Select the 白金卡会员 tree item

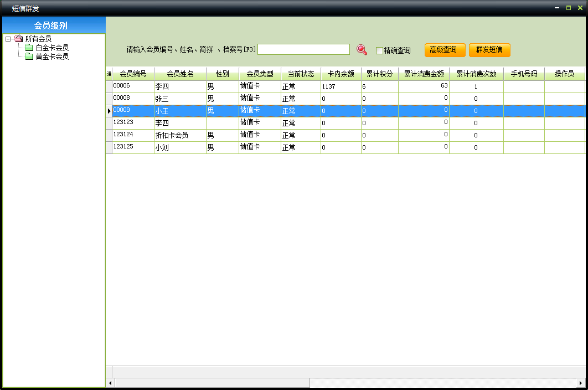(x=52, y=48)
